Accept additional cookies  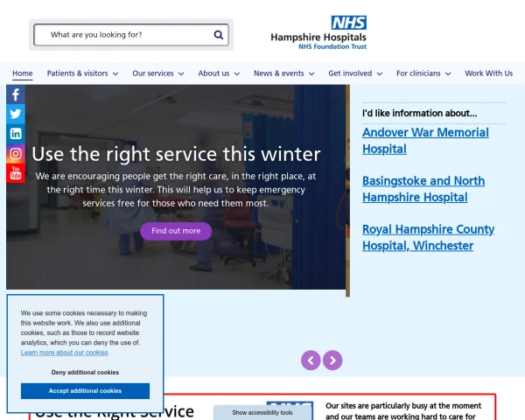click(85, 391)
